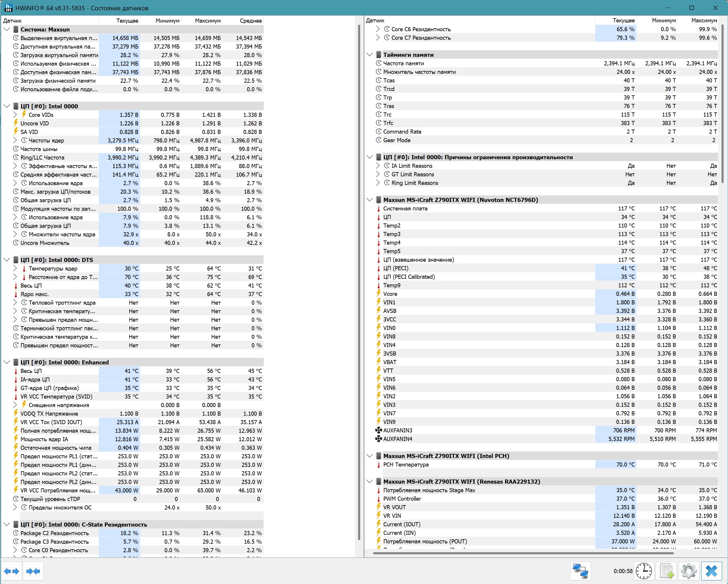Expand the Core VIDs row
728x584 pixels.
click(15, 115)
